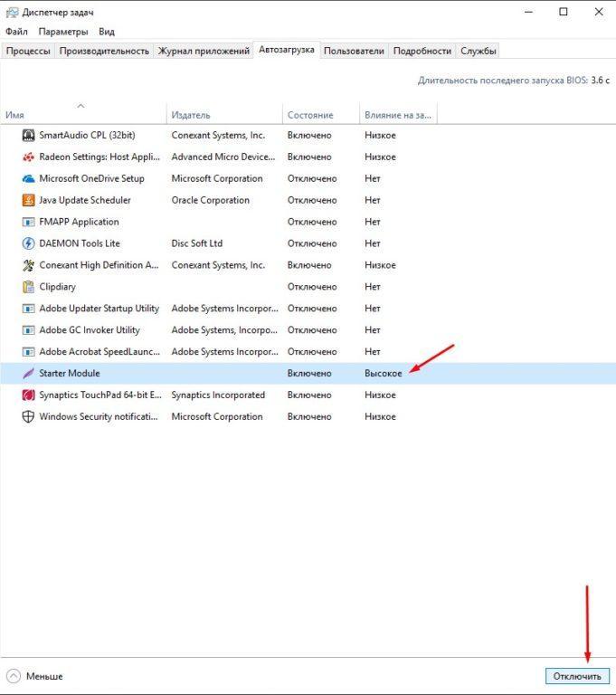
Task: Select the SmartAudio CPL (32bit) row name
Action: point(88,135)
